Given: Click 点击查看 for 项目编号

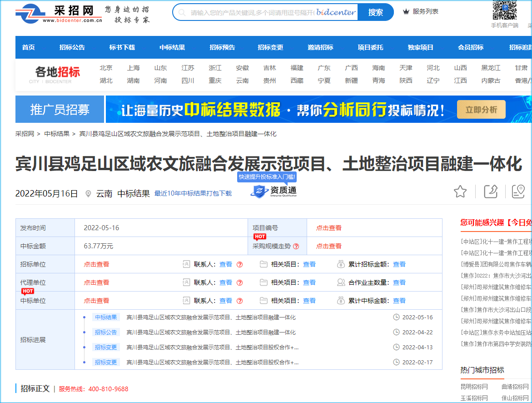Looking at the screenshot, I should coord(329,228).
